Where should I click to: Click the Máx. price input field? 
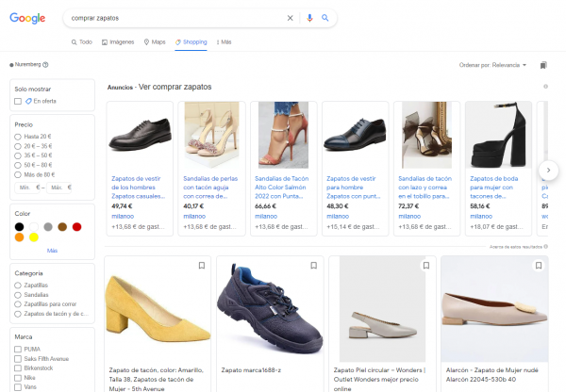pos(59,188)
